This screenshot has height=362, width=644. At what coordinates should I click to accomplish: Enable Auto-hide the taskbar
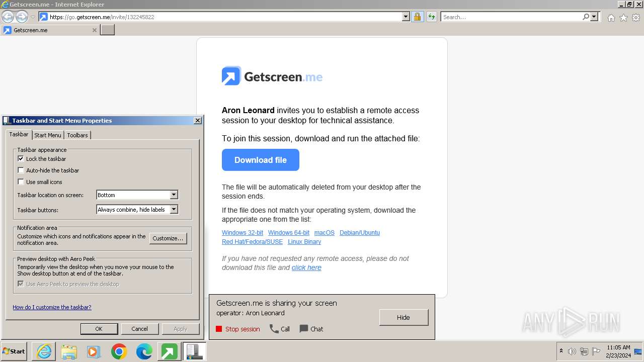point(21,170)
